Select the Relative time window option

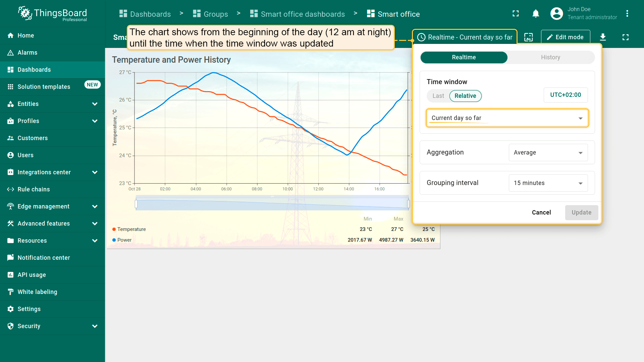click(465, 96)
